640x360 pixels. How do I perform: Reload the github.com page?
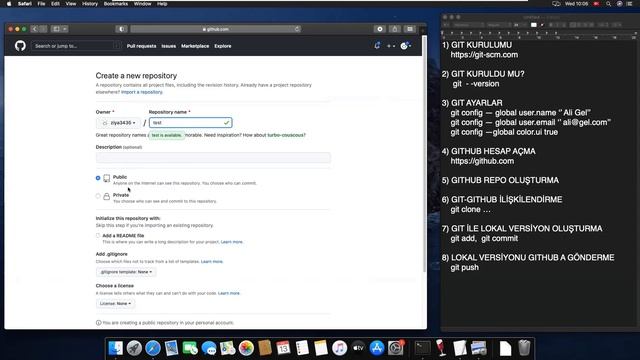click(297, 29)
